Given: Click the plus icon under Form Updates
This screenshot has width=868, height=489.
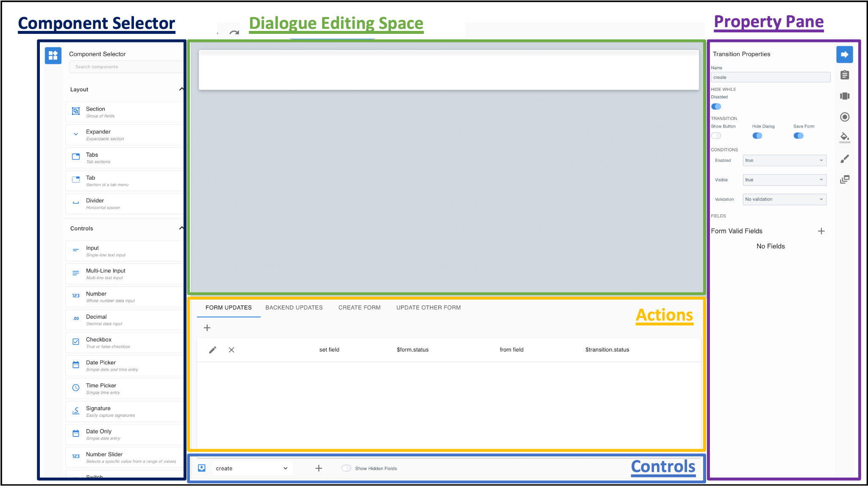Looking at the screenshot, I should coord(207,328).
